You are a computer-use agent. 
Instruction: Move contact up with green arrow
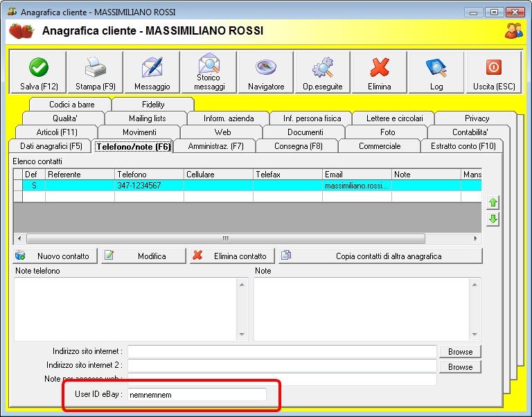493,203
